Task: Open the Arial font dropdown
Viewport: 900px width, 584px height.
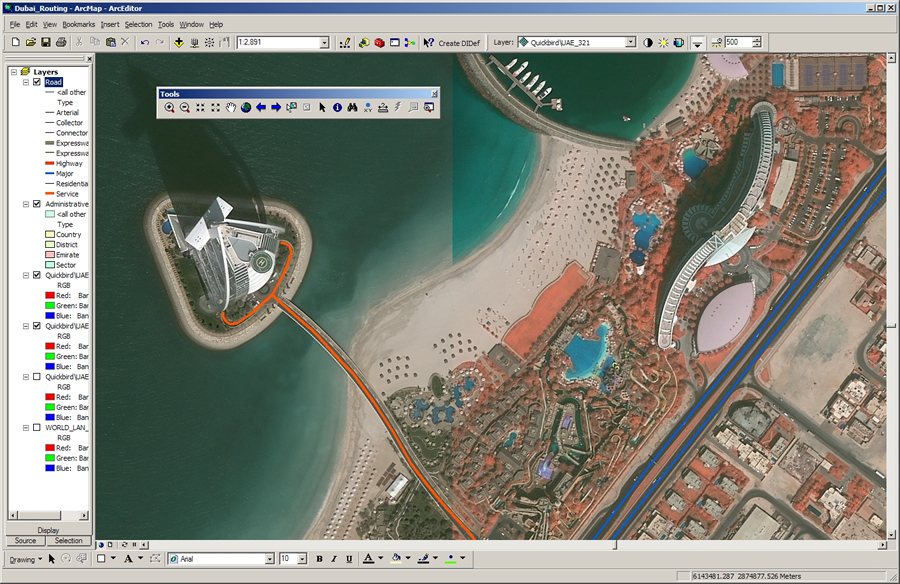Action: coord(269,559)
